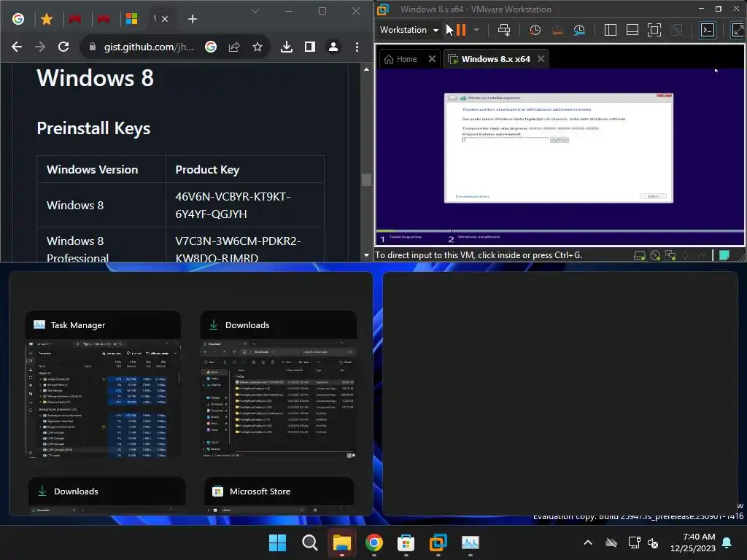Switch to the Microsoft logo tab in Chrome
This screenshot has width=747, height=560.
[x=131, y=19]
